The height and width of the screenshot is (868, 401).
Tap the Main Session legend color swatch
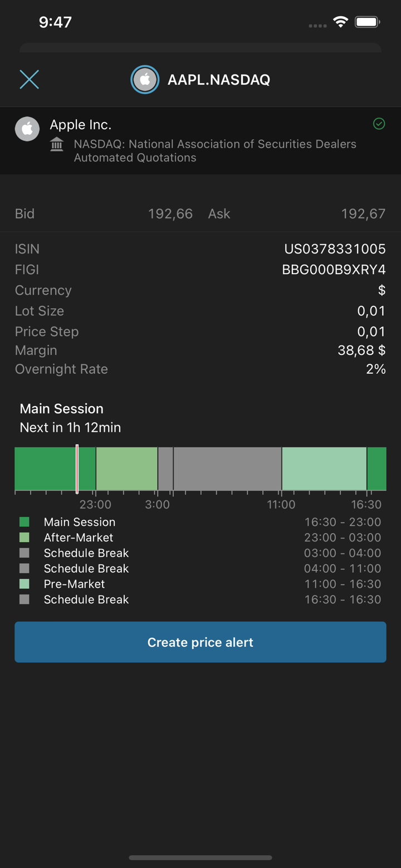pyautogui.click(x=25, y=522)
